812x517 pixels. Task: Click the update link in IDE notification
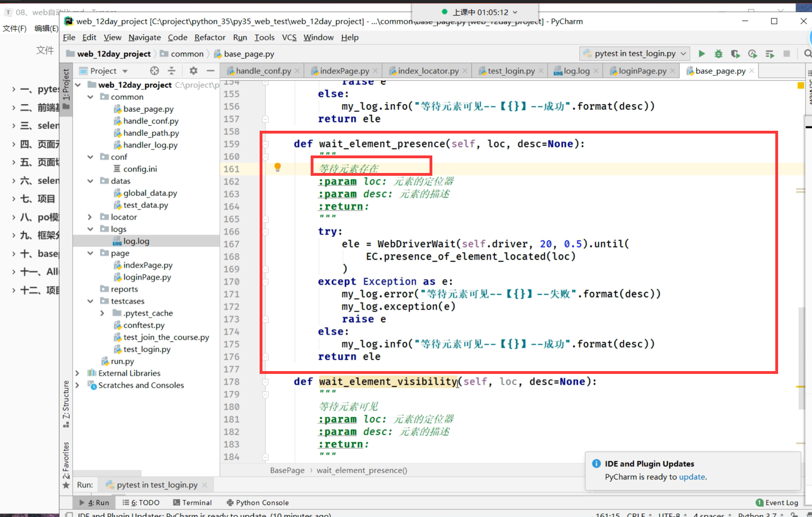tap(692, 477)
